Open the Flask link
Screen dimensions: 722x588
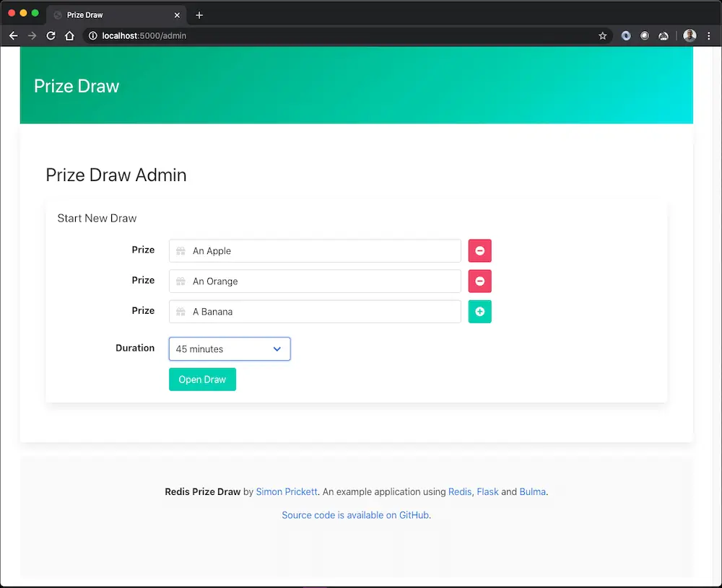point(487,492)
